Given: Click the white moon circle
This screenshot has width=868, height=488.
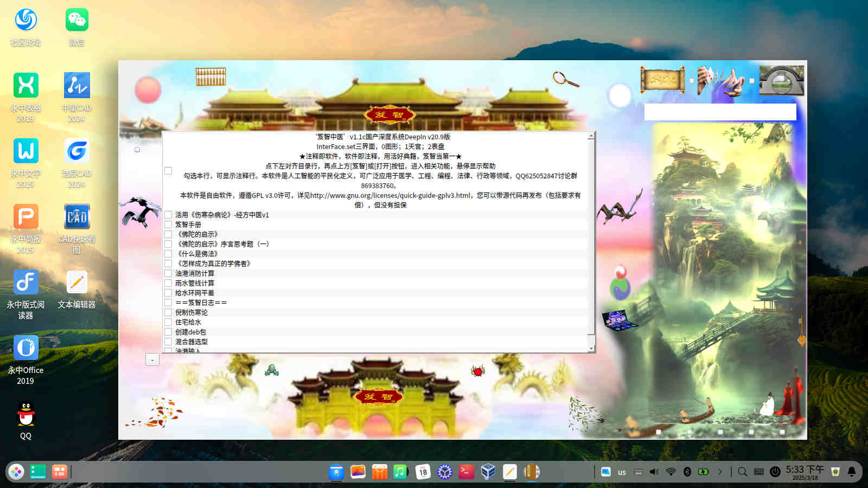Looking at the screenshot, I should click(x=620, y=95).
